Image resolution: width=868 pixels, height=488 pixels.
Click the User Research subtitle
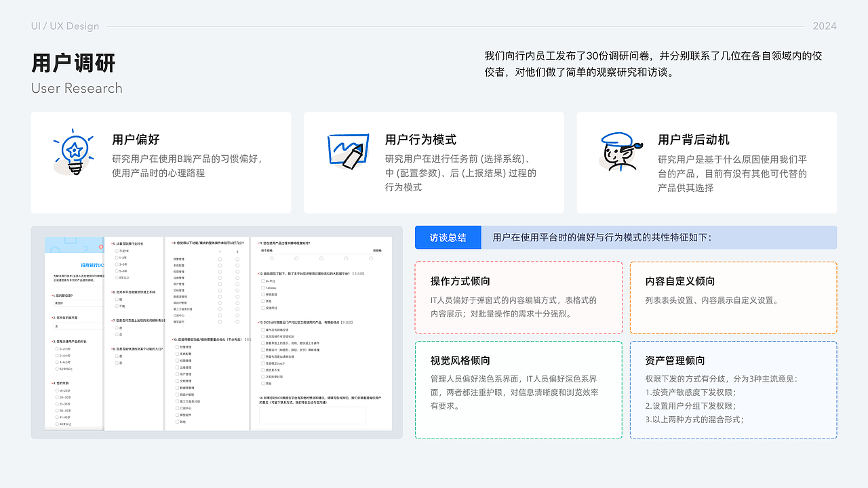tap(77, 88)
